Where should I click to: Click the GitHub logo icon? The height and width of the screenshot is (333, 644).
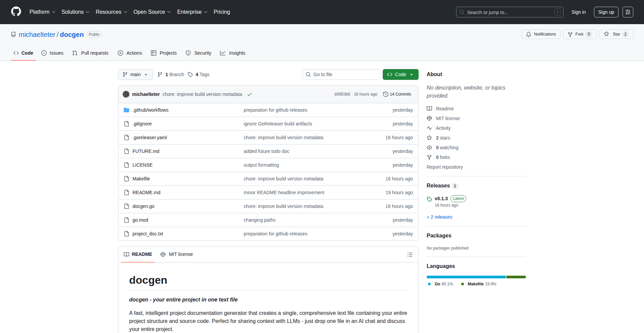pyautogui.click(x=16, y=12)
